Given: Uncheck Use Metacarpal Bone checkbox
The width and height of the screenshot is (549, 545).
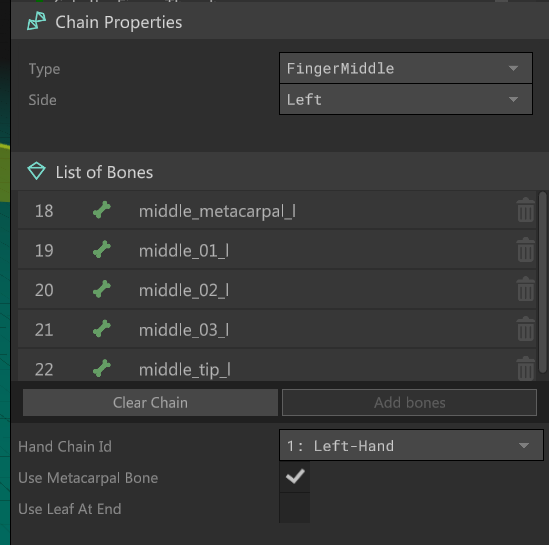Looking at the screenshot, I should [x=294, y=477].
